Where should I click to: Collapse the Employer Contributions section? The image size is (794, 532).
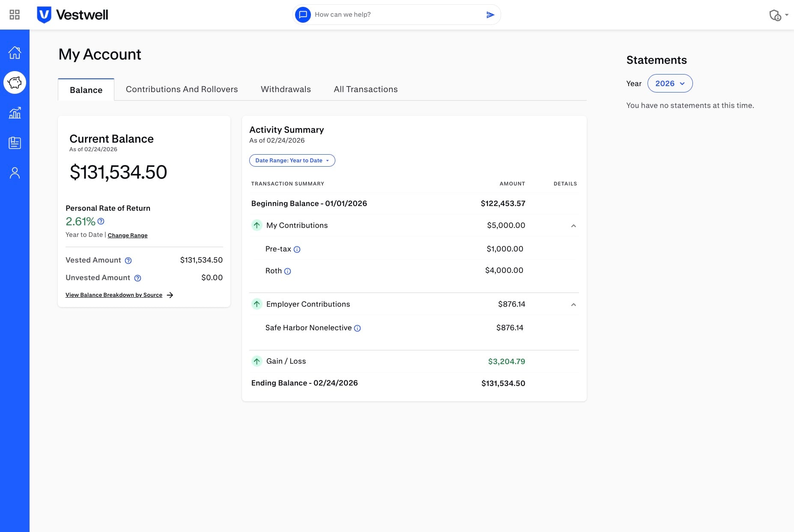[x=573, y=305]
